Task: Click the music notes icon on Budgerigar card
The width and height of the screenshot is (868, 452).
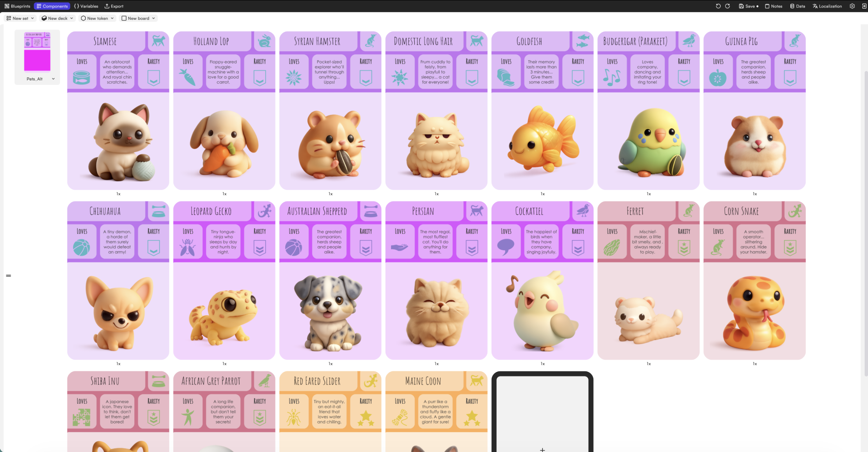Action: click(612, 77)
